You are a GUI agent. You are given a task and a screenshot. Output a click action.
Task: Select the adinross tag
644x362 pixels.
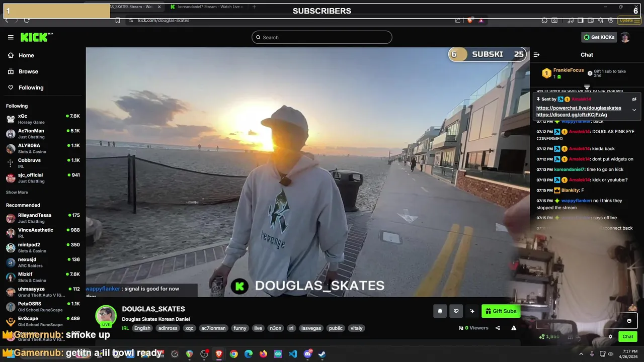click(x=168, y=328)
